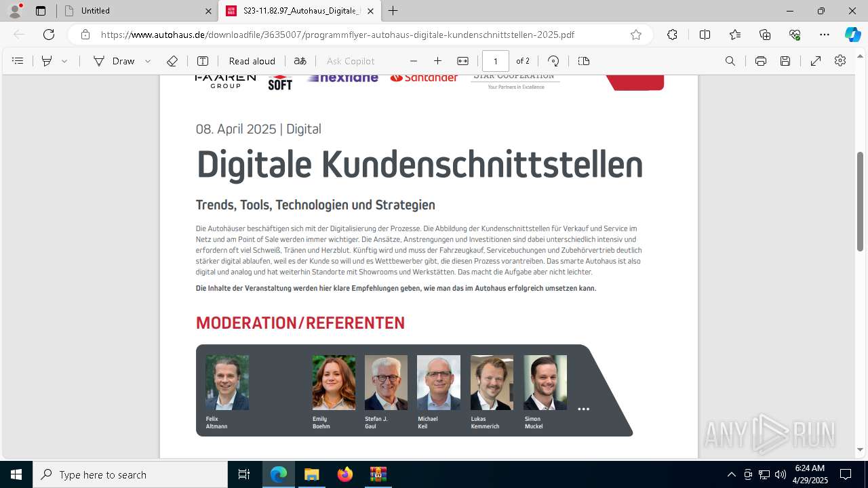Image resolution: width=868 pixels, height=488 pixels.
Task: Click Lukas Kemmerich's portrait
Action: pyautogui.click(x=492, y=382)
